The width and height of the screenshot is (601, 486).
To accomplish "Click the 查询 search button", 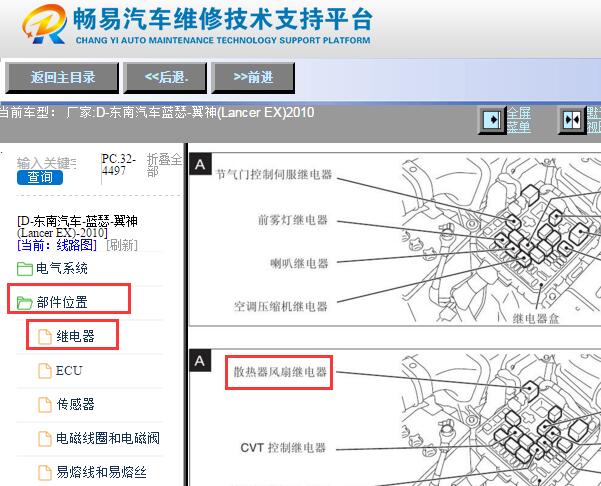I will pos(40,177).
